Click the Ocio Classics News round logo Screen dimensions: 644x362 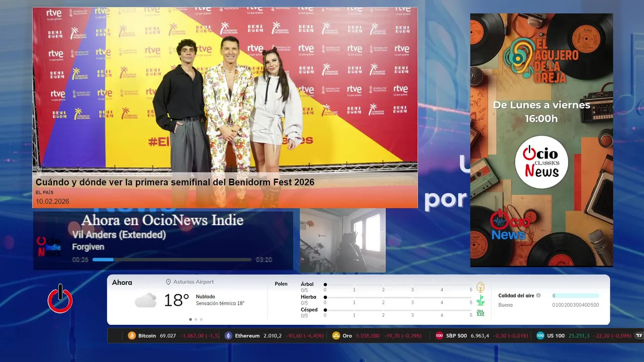click(x=541, y=162)
